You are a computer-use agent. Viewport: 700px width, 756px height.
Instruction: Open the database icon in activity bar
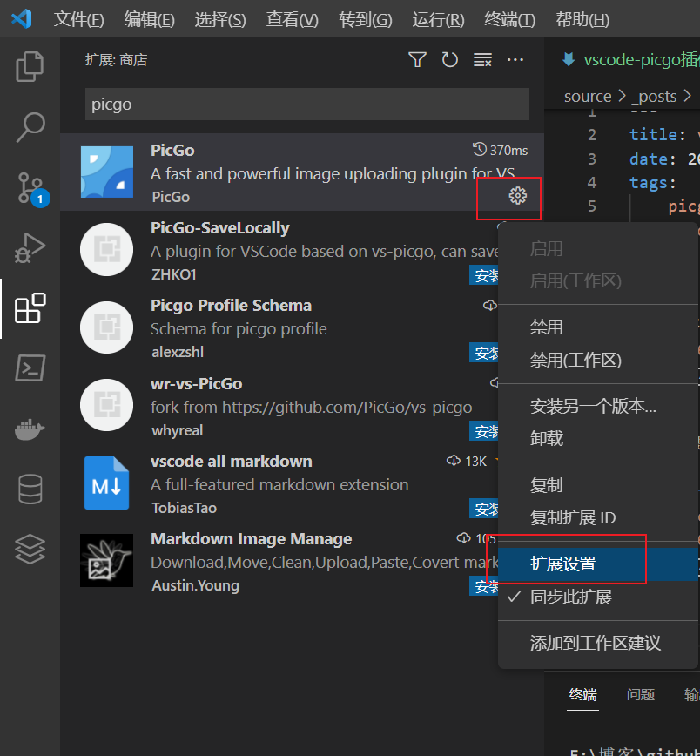[30, 489]
